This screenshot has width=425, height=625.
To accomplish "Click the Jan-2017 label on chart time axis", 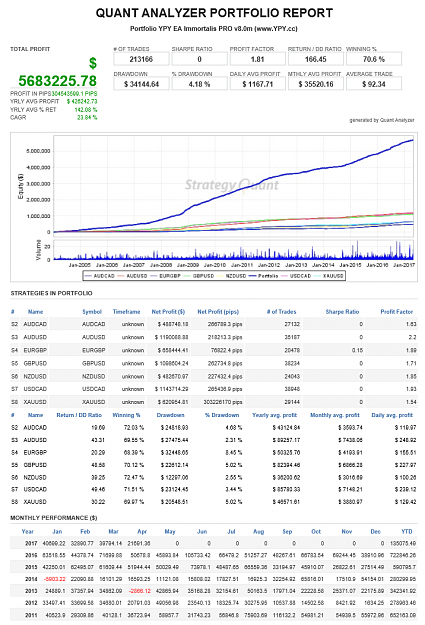I will (x=404, y=265).
